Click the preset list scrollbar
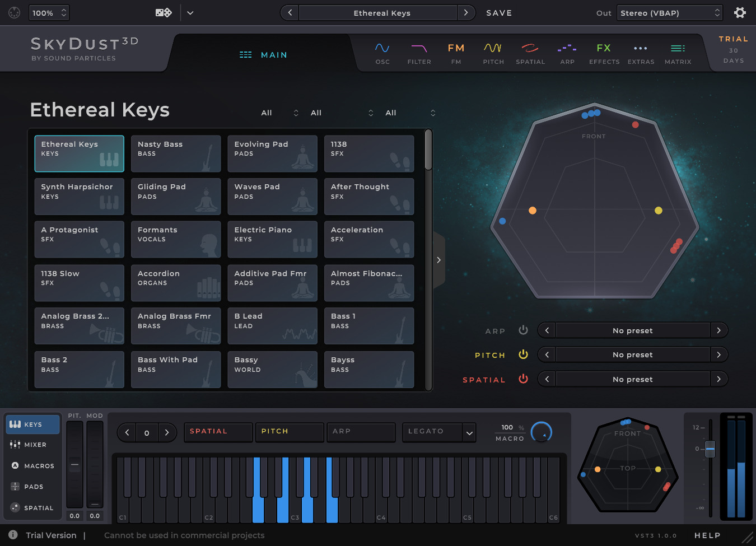This screenshot has width=756, height=546. pos(428,150)
